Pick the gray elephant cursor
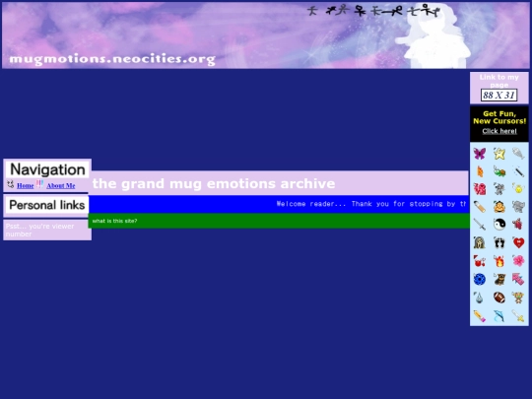Screen dimensions: 532x399 (x=518, y=207)
